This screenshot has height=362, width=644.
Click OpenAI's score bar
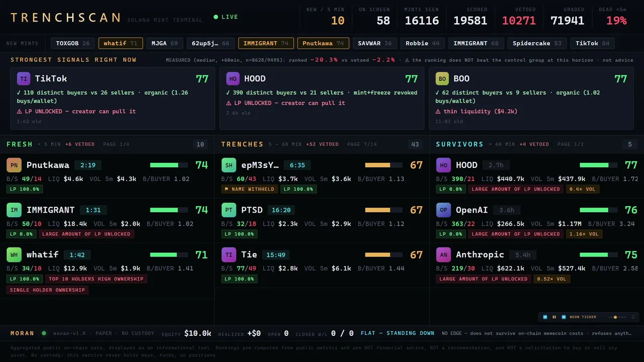point(599,210)
